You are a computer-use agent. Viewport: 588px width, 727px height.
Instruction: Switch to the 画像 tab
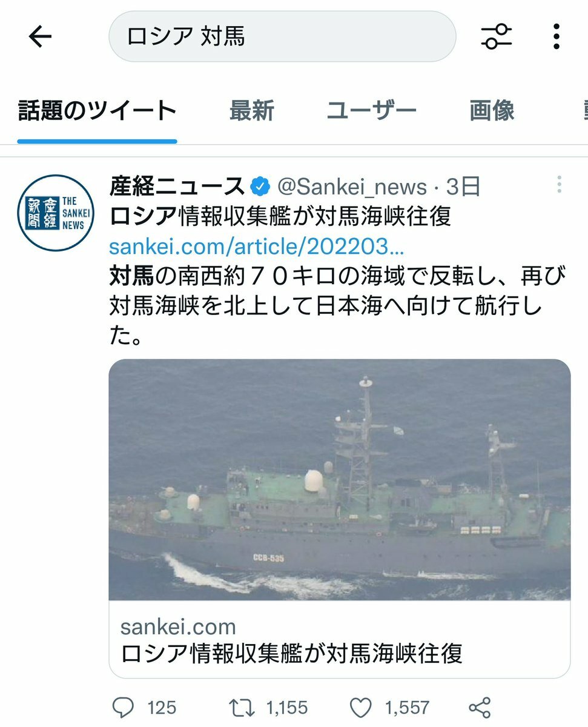click(x=492, y=111)
